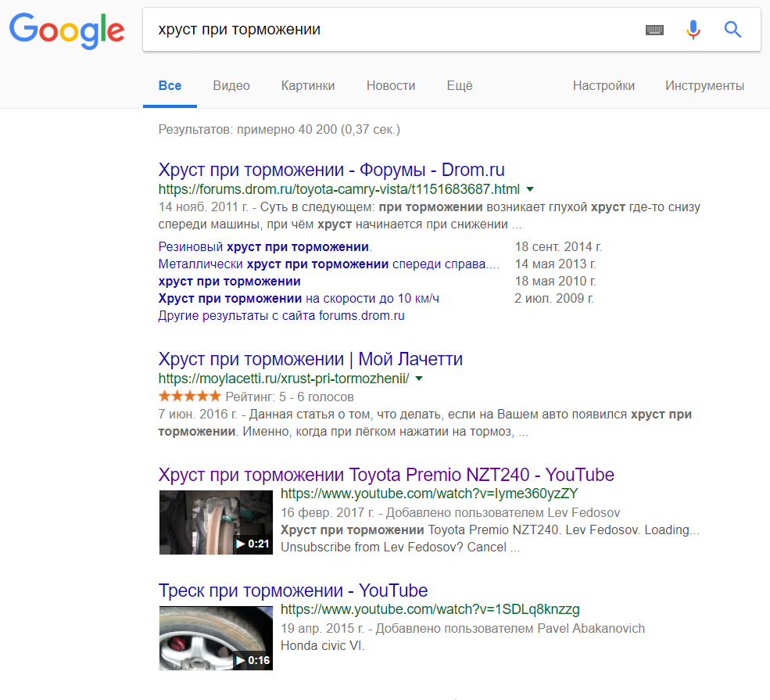This screenshot has width=770, height=700.
Task: Open the on-screen keyboard icon
Action: pos(654,30)
